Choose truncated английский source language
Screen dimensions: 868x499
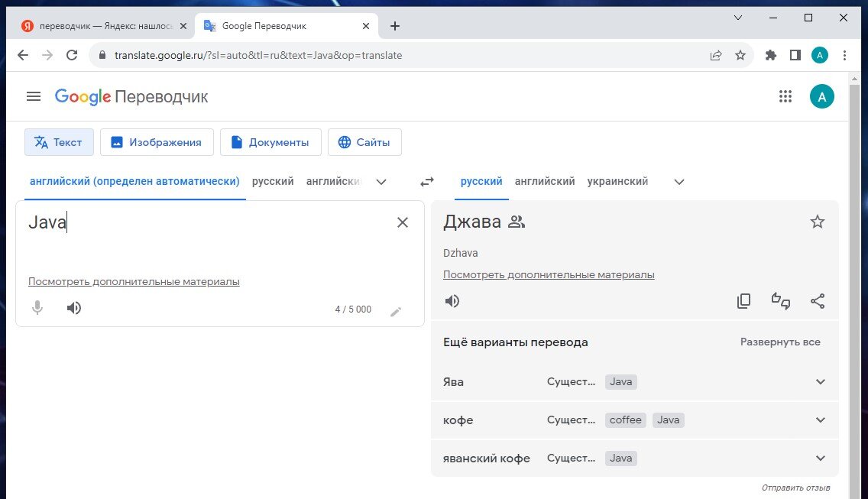334,182
